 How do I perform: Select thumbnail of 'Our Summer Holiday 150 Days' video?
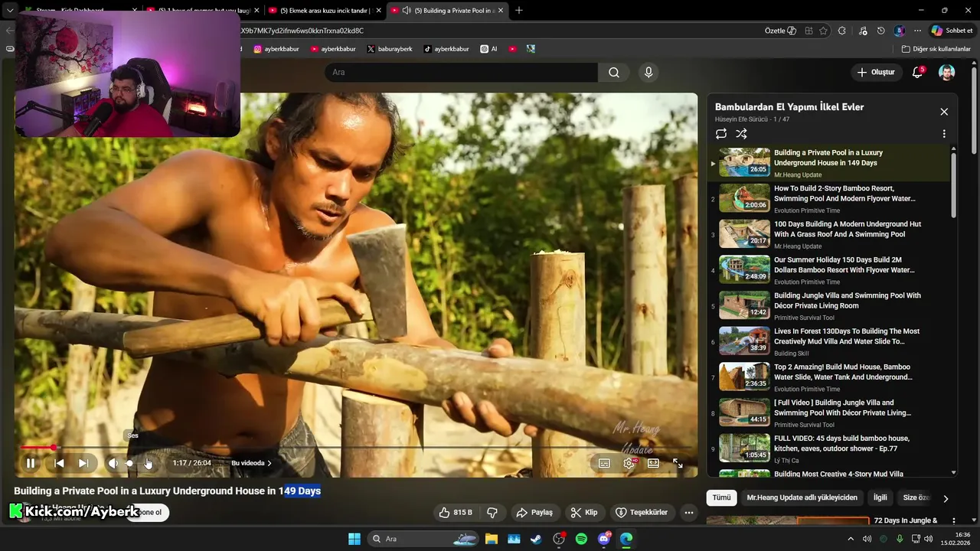744,269
